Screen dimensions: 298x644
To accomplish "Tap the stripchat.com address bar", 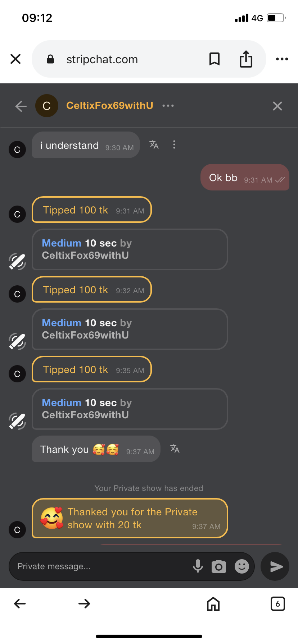I will pos(122,59).
